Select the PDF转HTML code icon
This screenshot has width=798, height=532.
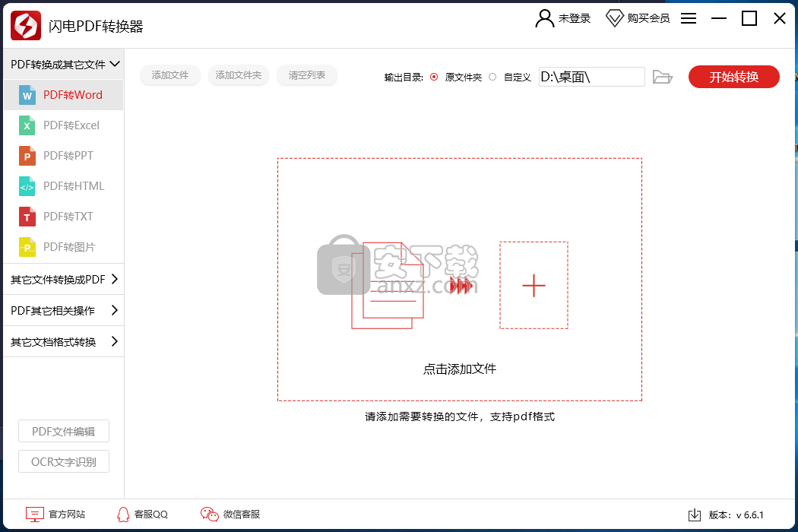click(27, 186)
